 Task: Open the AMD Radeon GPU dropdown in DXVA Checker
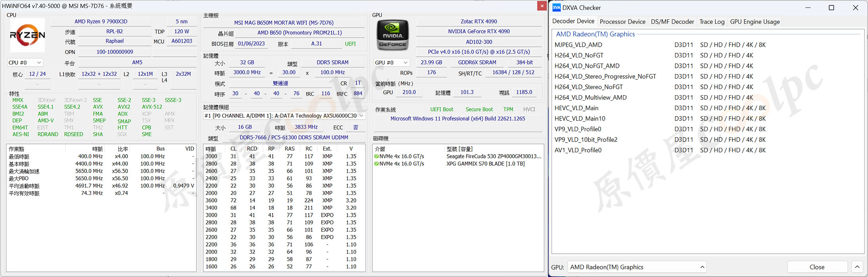coord(637,267)
